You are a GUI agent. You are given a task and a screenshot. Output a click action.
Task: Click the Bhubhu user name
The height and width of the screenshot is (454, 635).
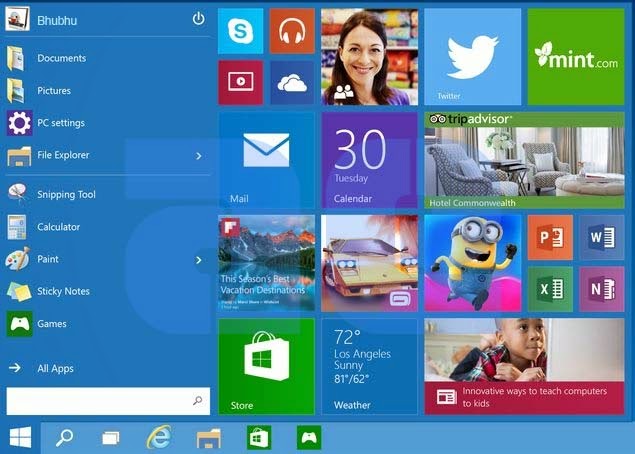57,21
